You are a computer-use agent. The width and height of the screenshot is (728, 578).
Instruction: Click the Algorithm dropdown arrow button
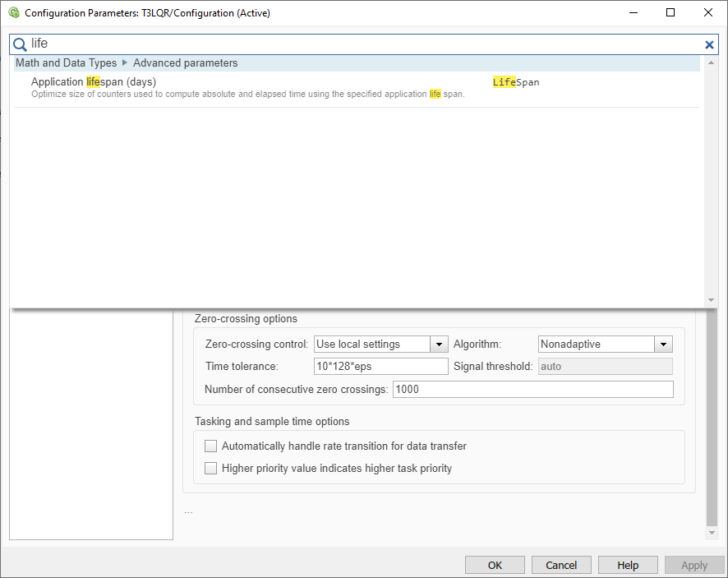pyautogui.click(x=663, y=344)
